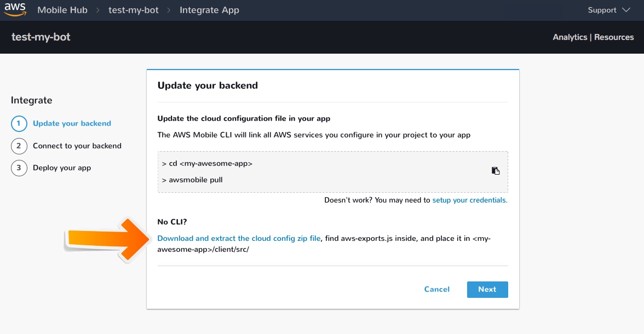The image size is (644, 334).
Task: Click the Next button
Action: 487,289
